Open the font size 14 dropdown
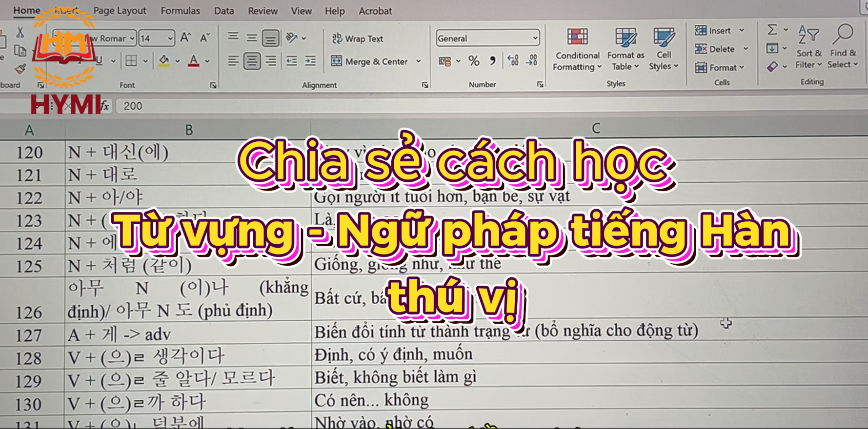This screenshot has width=868, height=429. point(170,38)
